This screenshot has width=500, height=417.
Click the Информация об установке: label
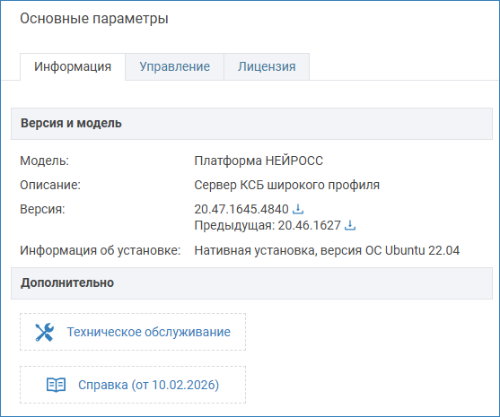tap(100, 250)
